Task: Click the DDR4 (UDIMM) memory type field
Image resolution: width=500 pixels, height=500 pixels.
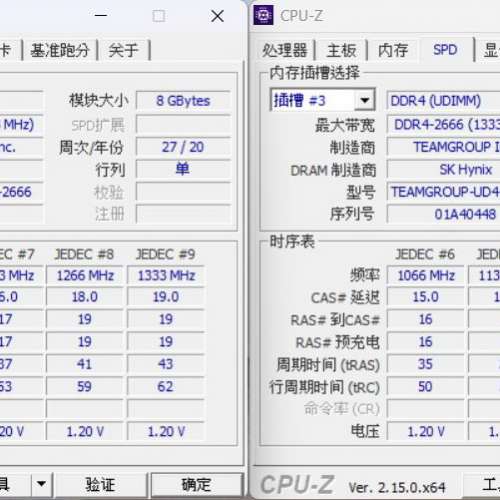Action: click(443, 101)
